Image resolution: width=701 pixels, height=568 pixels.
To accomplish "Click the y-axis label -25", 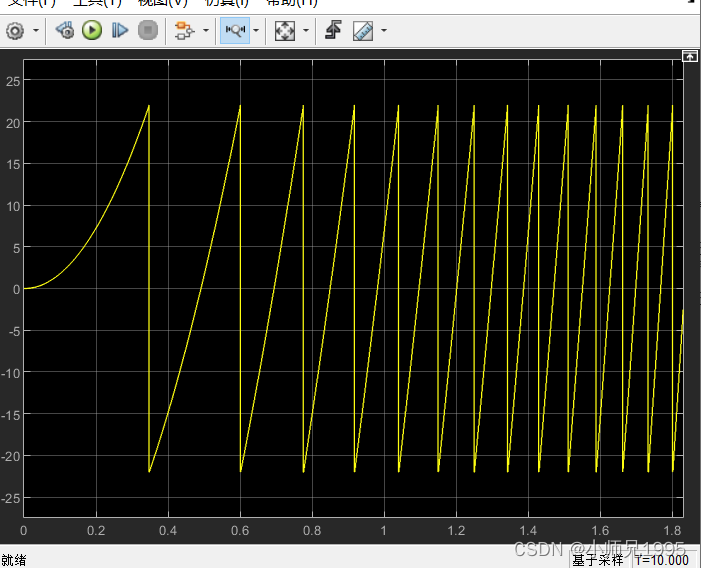I will (x=11, y=498).
